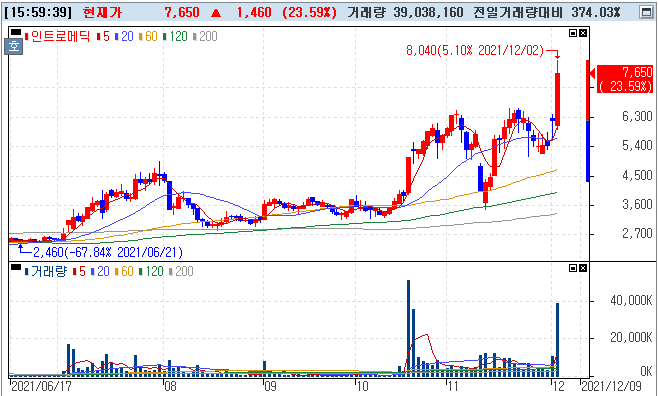The width and height of the screenshot is (658, 396).
Task: Click the 현재가 label in the header
Action: (x=103, y=12)
